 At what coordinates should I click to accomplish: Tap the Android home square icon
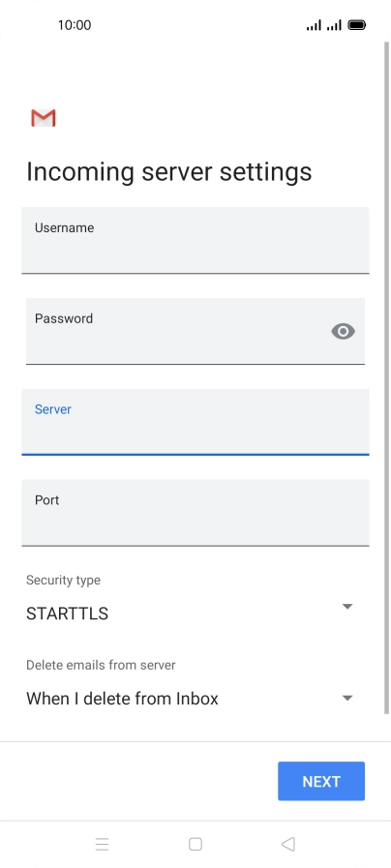point(195,844)
